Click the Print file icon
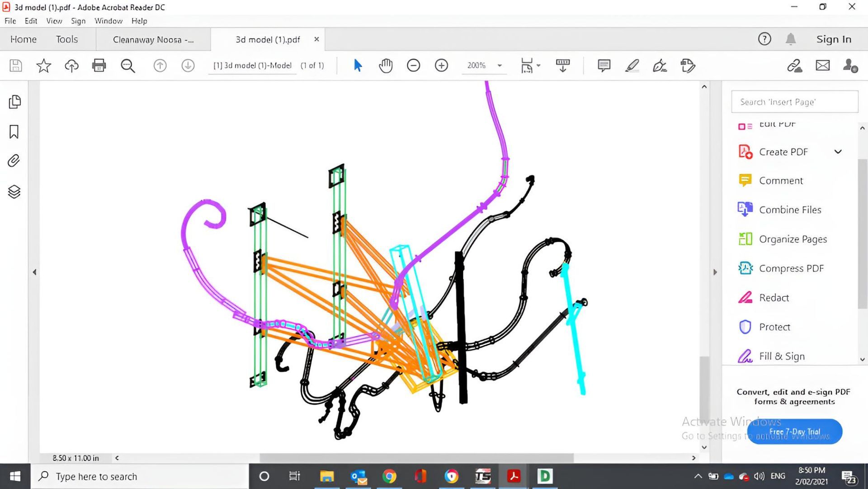 tap(99, 66)
